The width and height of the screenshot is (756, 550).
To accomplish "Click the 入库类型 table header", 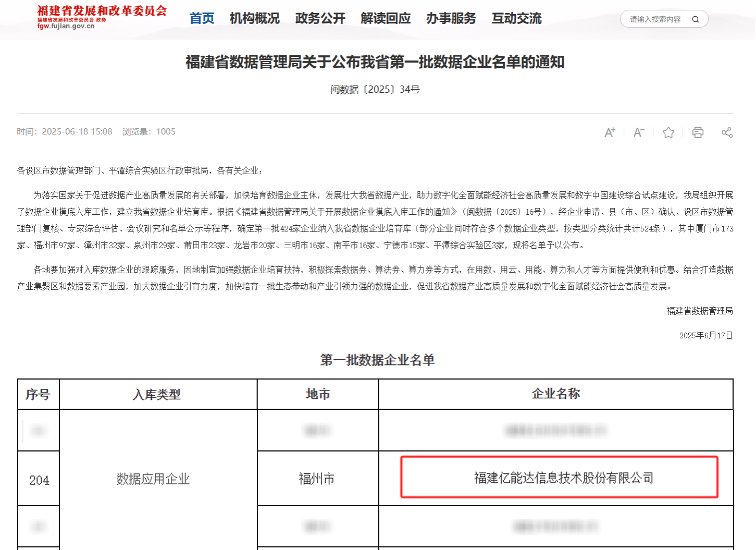I will [x=157, y=395].
